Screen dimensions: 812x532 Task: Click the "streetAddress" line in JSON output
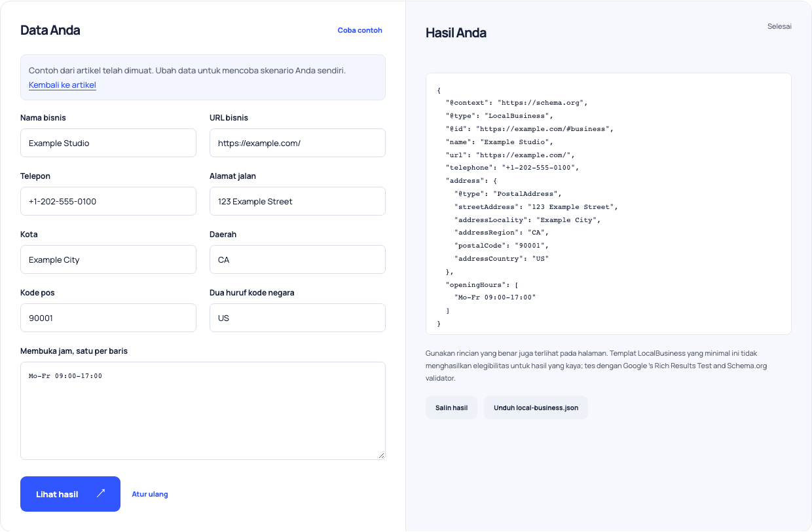[536, 207]
